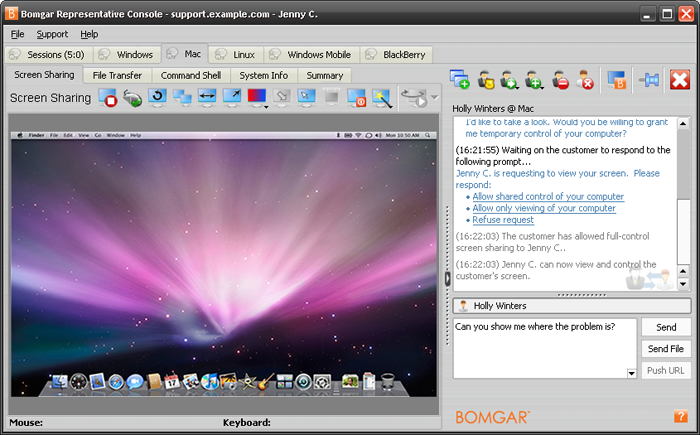This screenshot has height=435, width=700.
Task: Open the Help menu
Action: [x=89, y=34]
